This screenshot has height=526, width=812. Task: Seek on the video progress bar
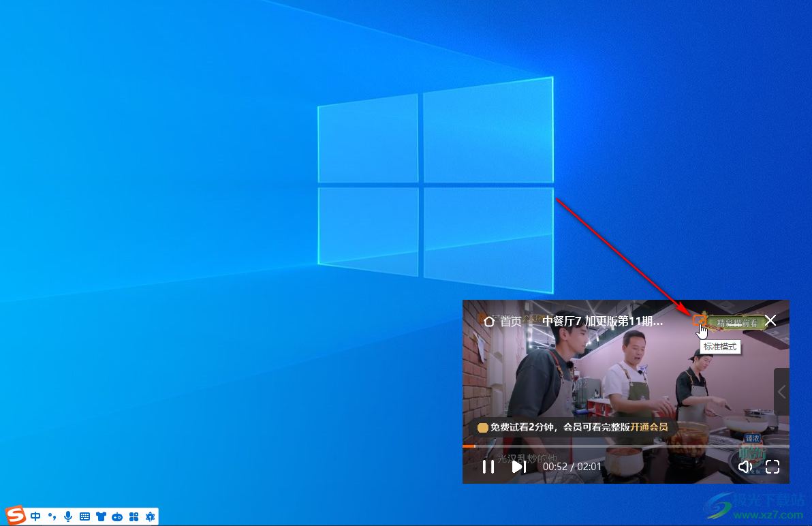coord(613,446)
